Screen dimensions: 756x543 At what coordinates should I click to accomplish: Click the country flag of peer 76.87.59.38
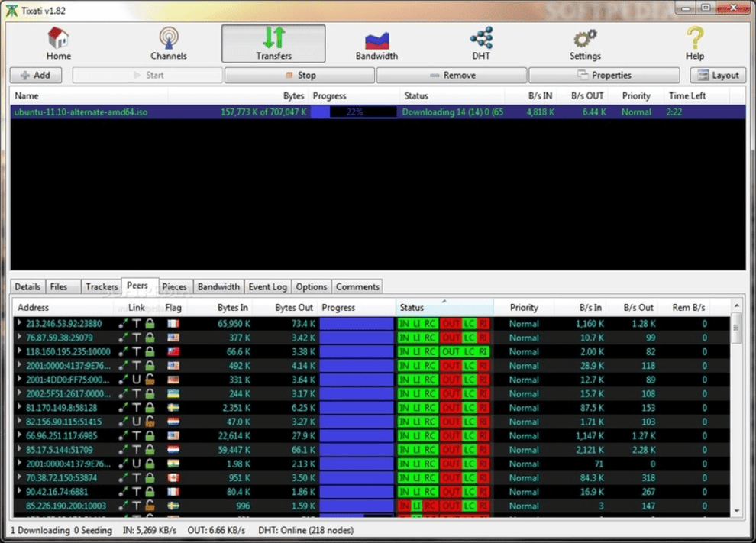(x=173, y=338)
